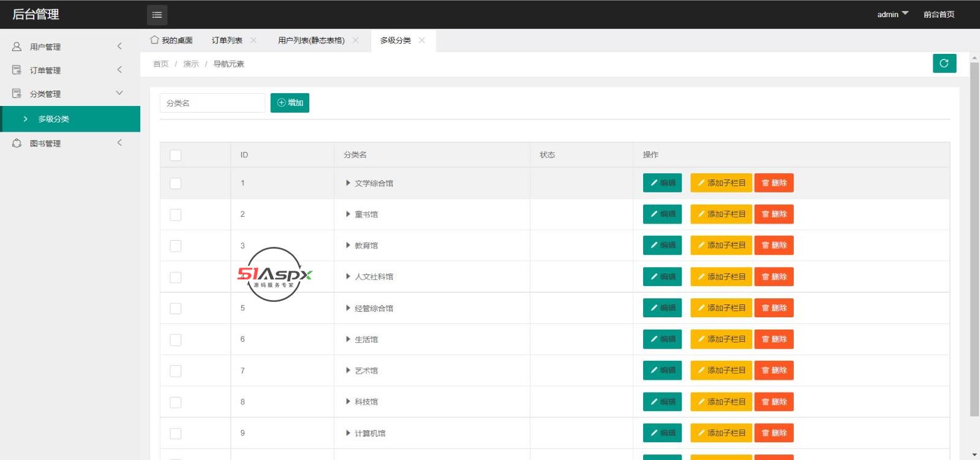Edit the 童书馆 category
This screenshot has height=460, width=980.
tap(662, 214)
